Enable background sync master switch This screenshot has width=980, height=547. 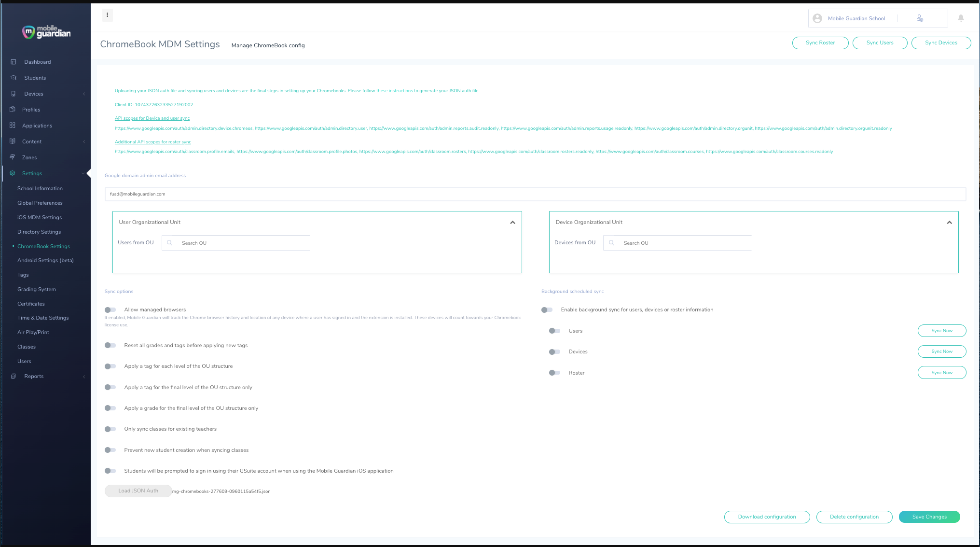click(x=547, y=310)
